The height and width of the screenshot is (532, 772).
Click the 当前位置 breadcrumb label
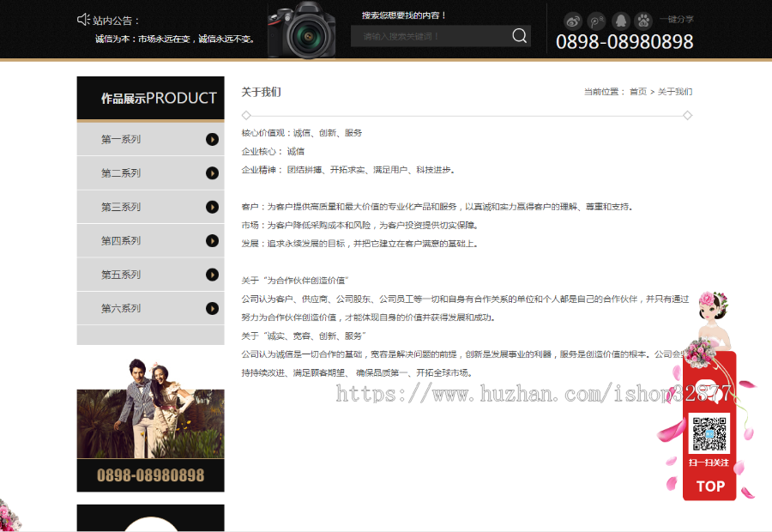point(604,92)
